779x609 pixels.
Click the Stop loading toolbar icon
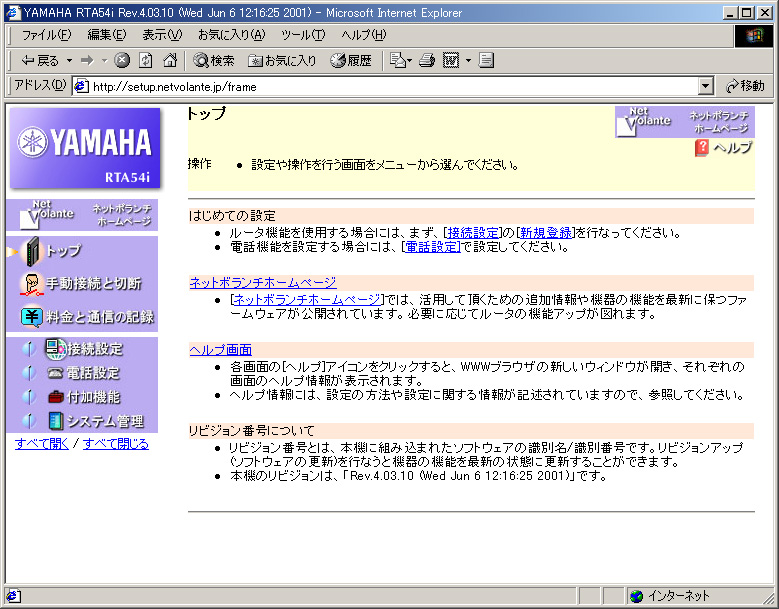(122, 60)
